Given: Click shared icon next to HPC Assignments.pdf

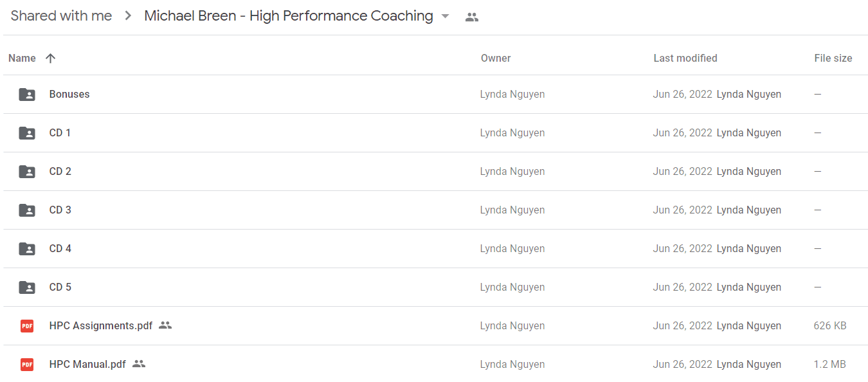Looking at the screenshot, I should click(x=165, y=325).
